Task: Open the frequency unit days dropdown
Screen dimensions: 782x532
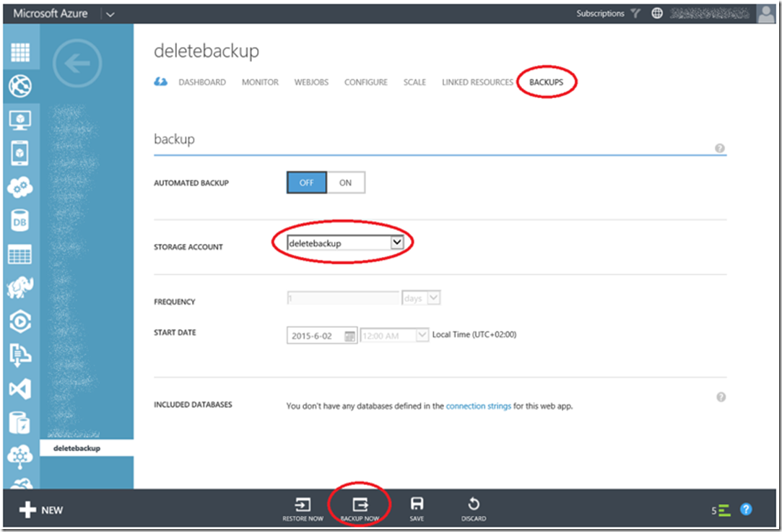Action: click(x=421, y=298)
